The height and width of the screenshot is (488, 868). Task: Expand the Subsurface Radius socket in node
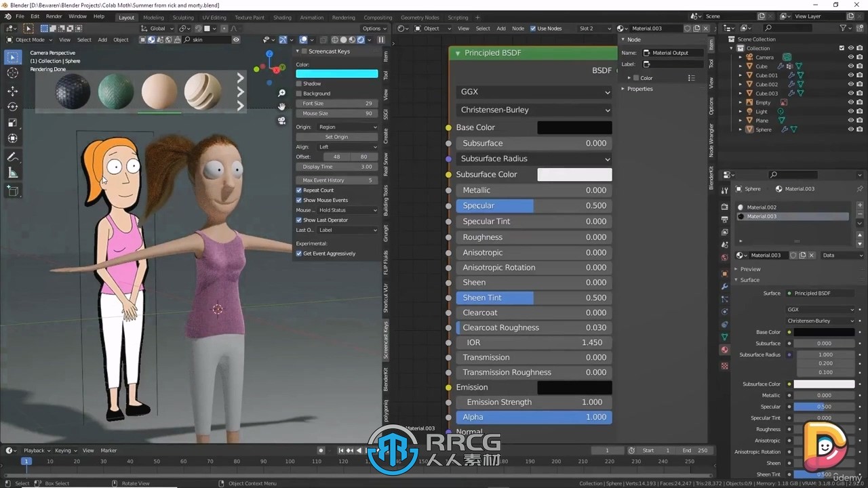pyautogui.click(x=534, y=159)
